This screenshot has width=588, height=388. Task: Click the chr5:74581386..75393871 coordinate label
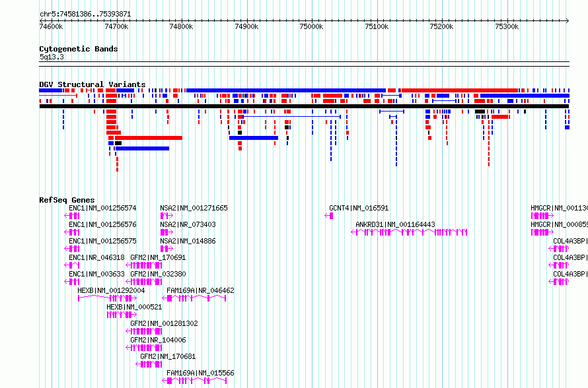pyautogui.click(x=85, y=14)
